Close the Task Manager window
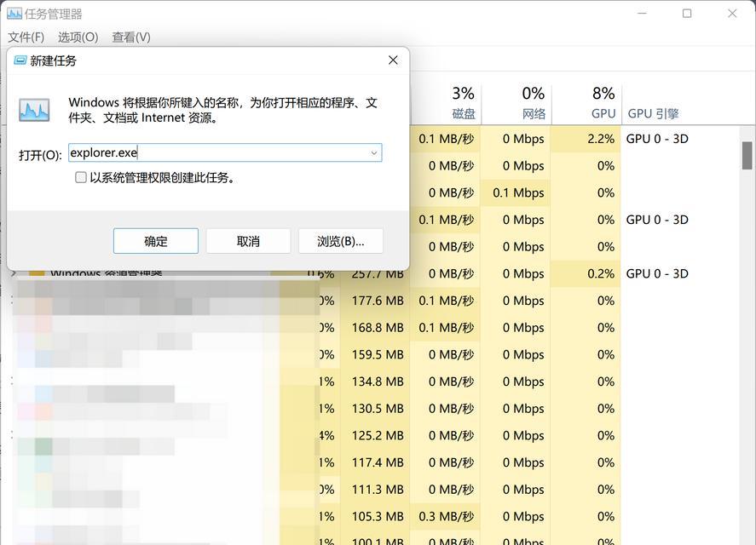 tap(732, 14)
